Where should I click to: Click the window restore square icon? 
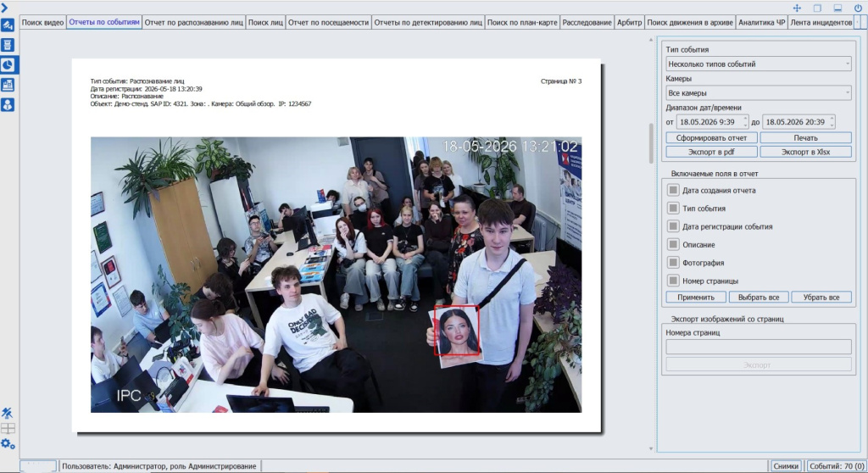coord(817,8)
